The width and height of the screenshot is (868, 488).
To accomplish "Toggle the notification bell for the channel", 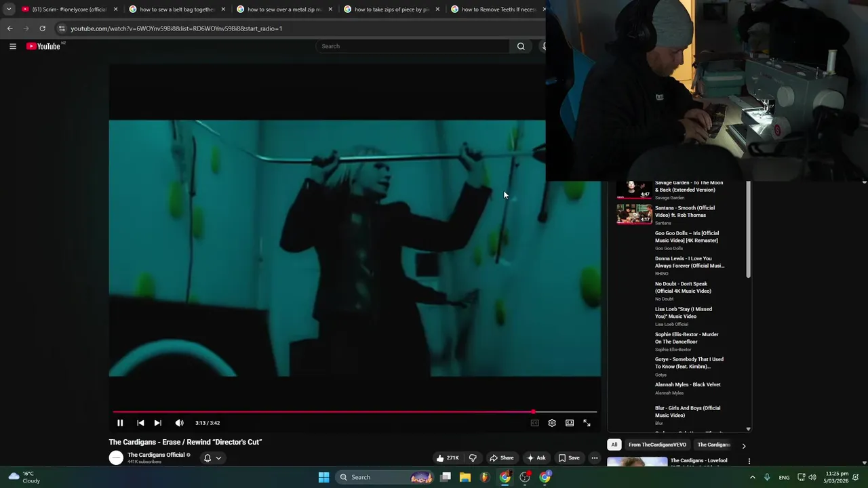I will (208, 458).
